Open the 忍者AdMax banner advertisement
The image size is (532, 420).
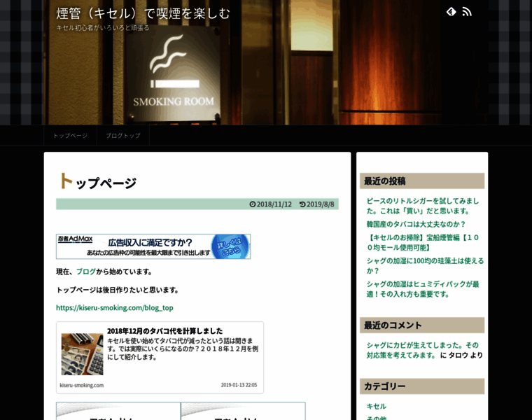tap(153, 246)
